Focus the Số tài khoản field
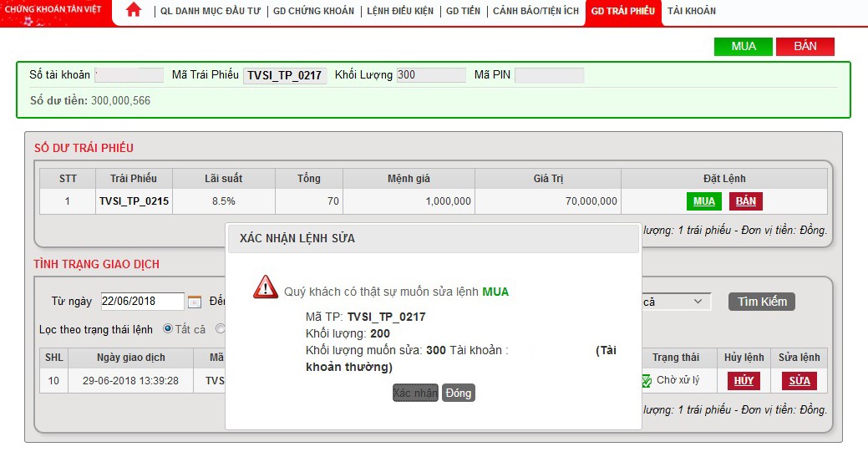 (x=129, y=75)
